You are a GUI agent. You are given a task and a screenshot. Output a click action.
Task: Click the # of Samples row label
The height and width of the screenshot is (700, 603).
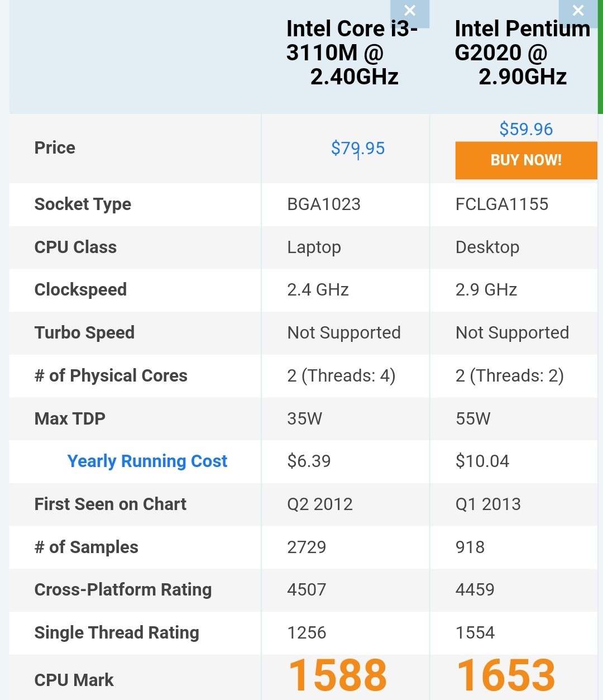coord(86,547)
